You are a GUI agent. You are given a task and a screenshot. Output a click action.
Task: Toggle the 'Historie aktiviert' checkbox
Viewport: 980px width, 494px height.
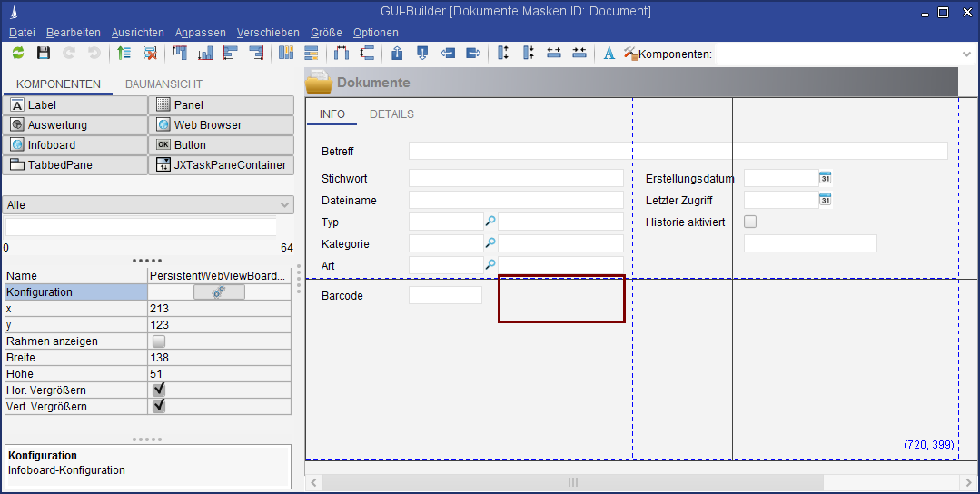(750, 222)
